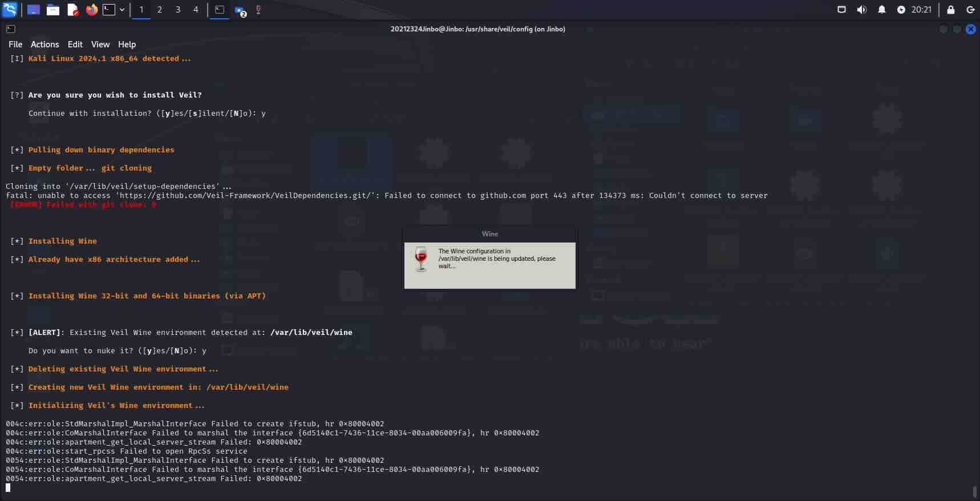Open the power manager tray icon

(x=901, y=10)
